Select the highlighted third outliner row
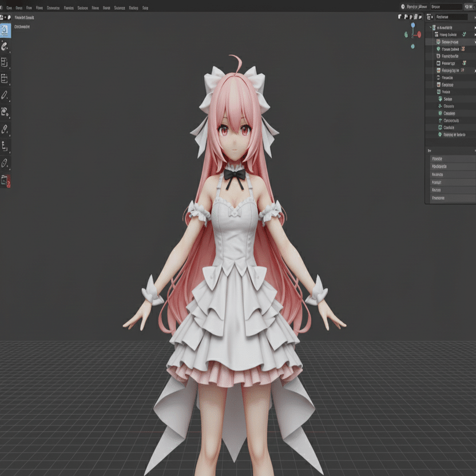The width and height of the screenshot is (476, 476). click(x=450, y=42)
